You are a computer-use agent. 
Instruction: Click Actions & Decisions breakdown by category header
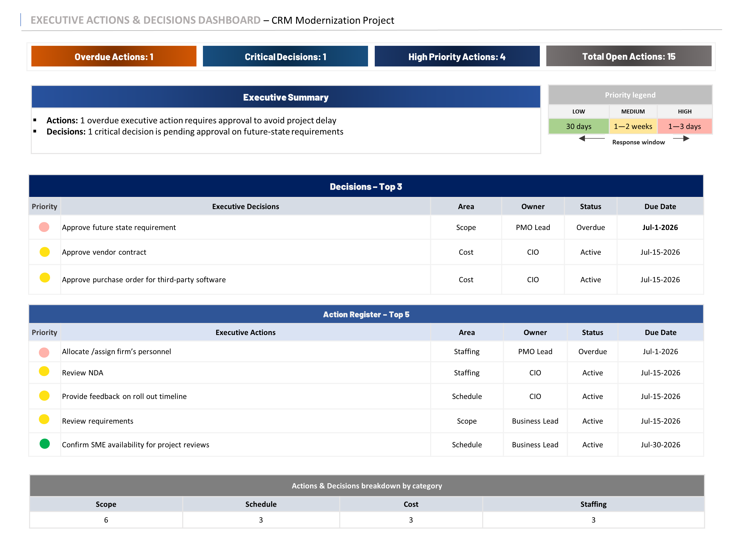[367, 485]
